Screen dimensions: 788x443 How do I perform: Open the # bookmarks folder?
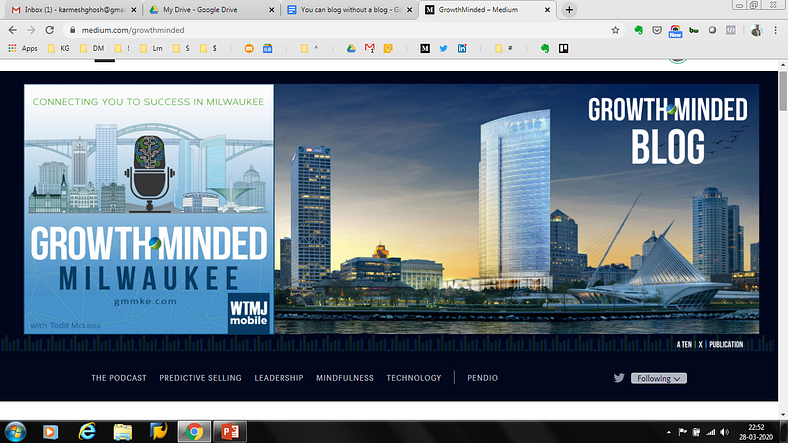(504, 48)
